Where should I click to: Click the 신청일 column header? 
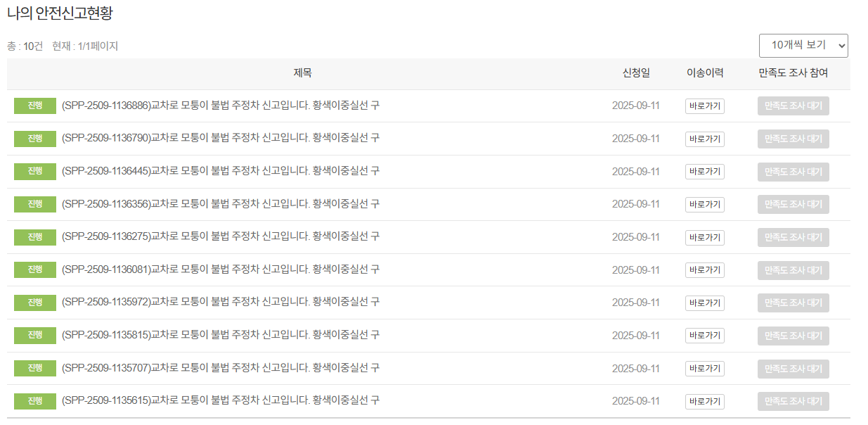(635, 72)
